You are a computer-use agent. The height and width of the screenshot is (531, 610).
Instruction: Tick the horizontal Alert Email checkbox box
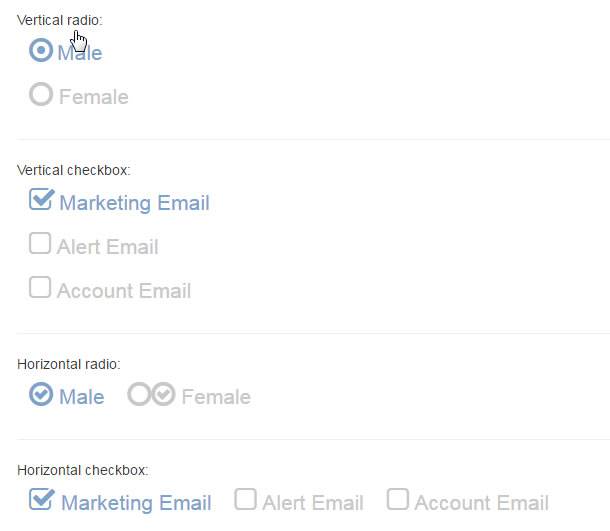(245, 499)
